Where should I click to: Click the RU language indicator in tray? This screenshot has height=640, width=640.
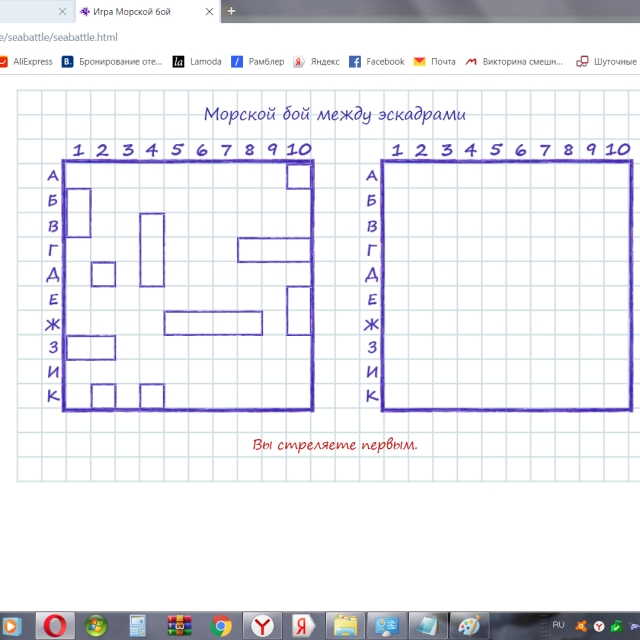[558, 622]
